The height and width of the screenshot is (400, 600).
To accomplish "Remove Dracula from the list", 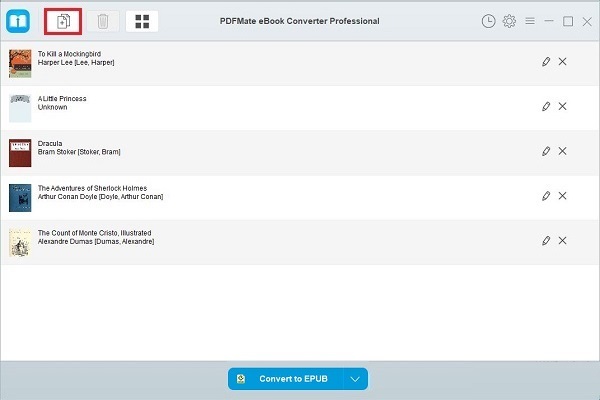I will coord(562,151).
